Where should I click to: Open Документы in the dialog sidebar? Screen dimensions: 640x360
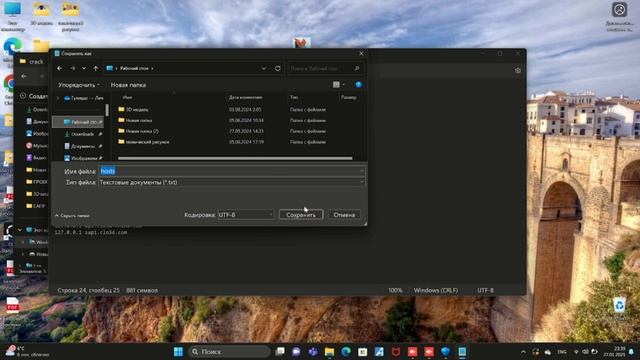point(83,146)
